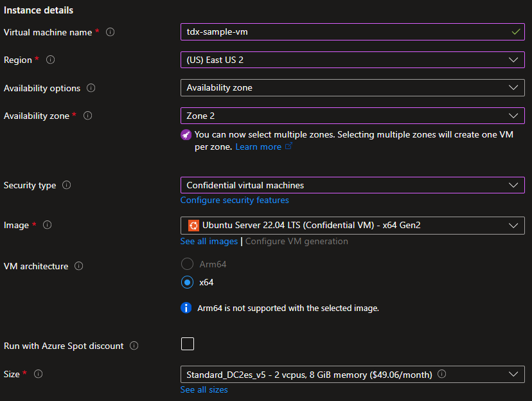Click info icon for Azure Spot discount
This screenshot has height=401, width=532.
click(134, 346)
